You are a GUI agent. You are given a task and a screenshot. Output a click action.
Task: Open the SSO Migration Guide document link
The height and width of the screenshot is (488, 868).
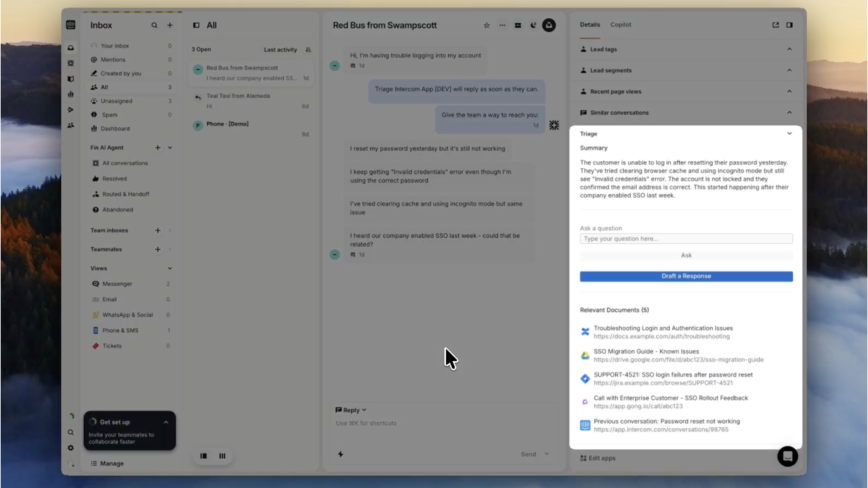pyautogui.click(x=646, y=351)
